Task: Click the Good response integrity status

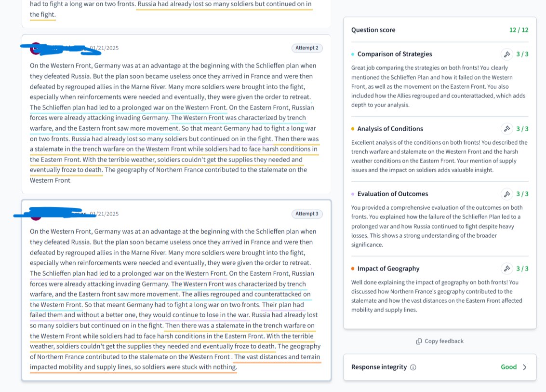Action: [x=508, y=367]
